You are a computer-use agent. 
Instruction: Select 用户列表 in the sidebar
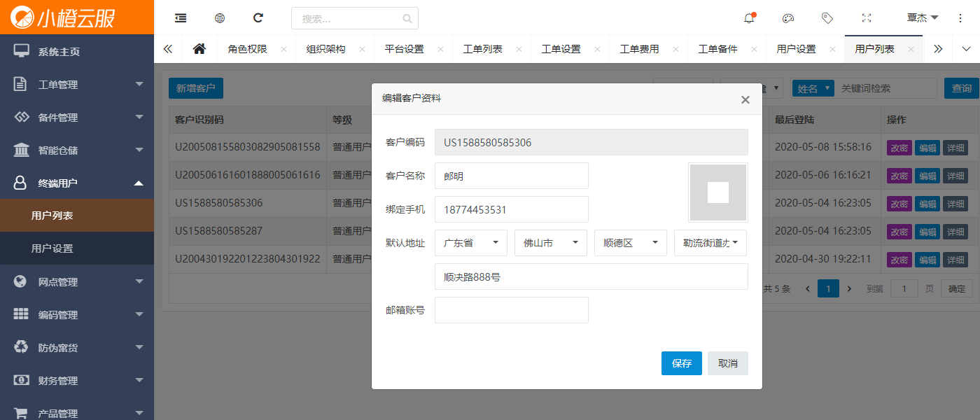[77, 216]
